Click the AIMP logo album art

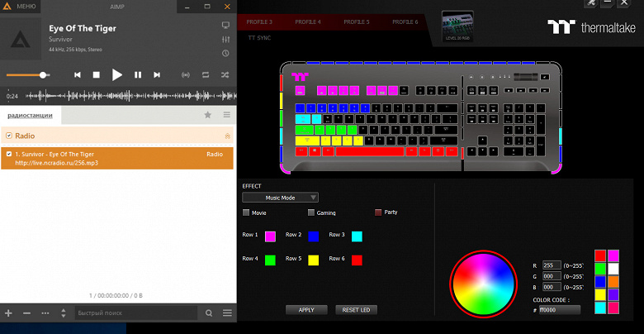[21, 39]
